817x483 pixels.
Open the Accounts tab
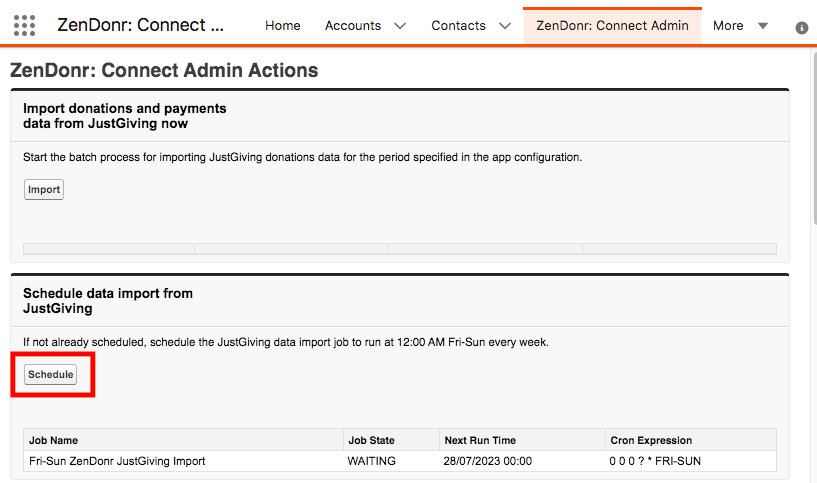pyautogui.click(x=353, y=26)
